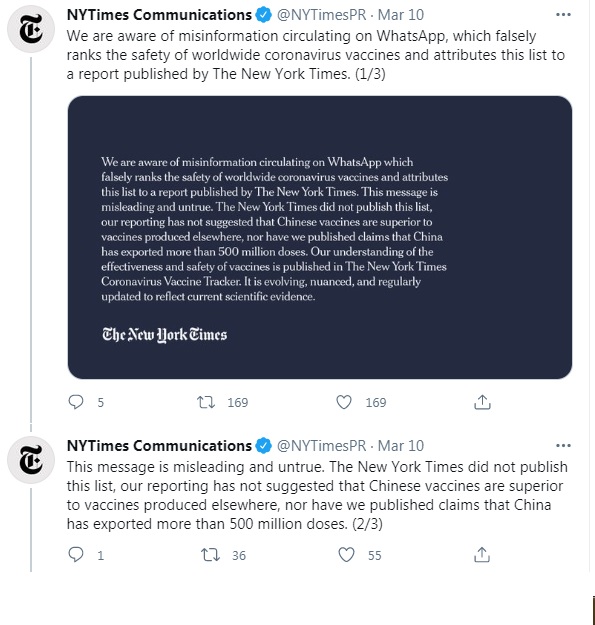
Task: Open the attached New York Times statement image
Action: tap(320, 237)
